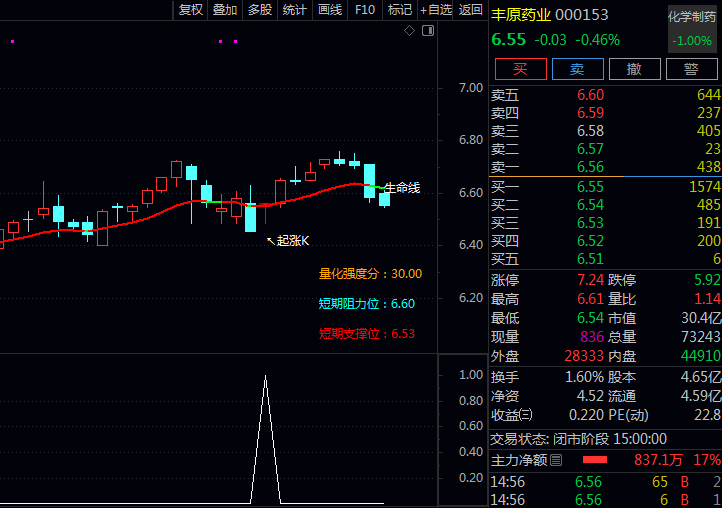Click the red 买 buy button
The image size is (722, 508).
click(x=521, y=69)
